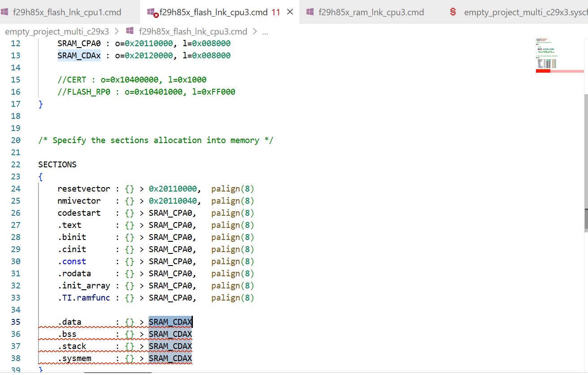Click the .bss section name
The image size is (588, 375).
(67, 334)
